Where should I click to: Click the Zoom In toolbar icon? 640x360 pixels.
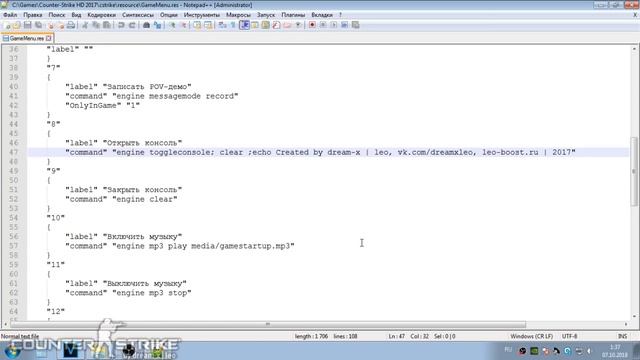(172, 25)
